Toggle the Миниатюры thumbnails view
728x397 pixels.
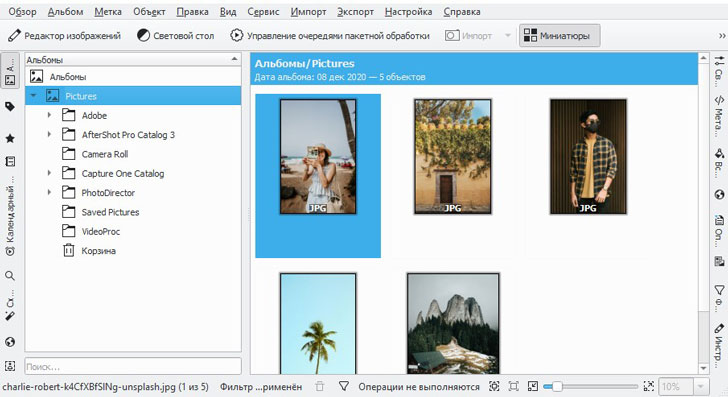tap(559, 36)
